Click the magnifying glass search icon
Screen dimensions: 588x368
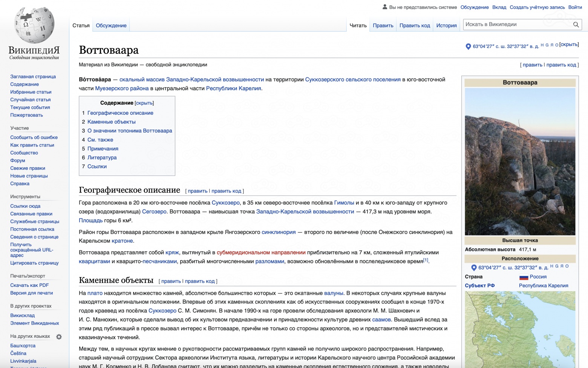[576, 25]
